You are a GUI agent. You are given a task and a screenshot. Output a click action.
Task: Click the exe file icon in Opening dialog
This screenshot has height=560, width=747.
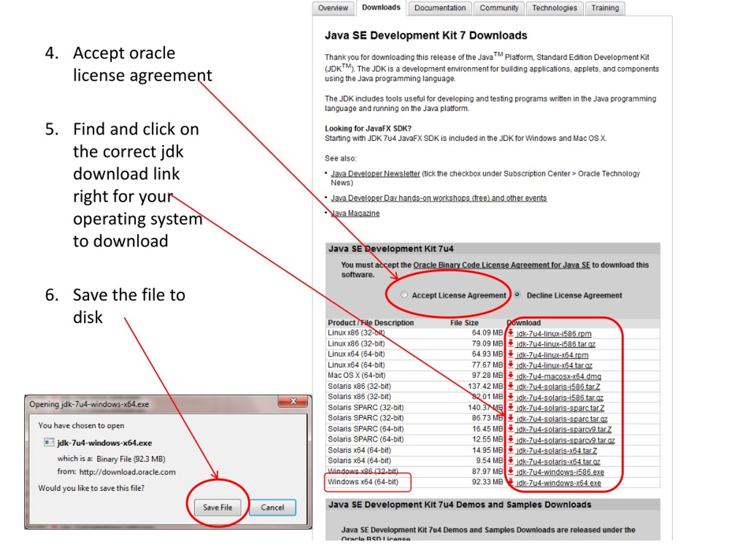point(49,442)
